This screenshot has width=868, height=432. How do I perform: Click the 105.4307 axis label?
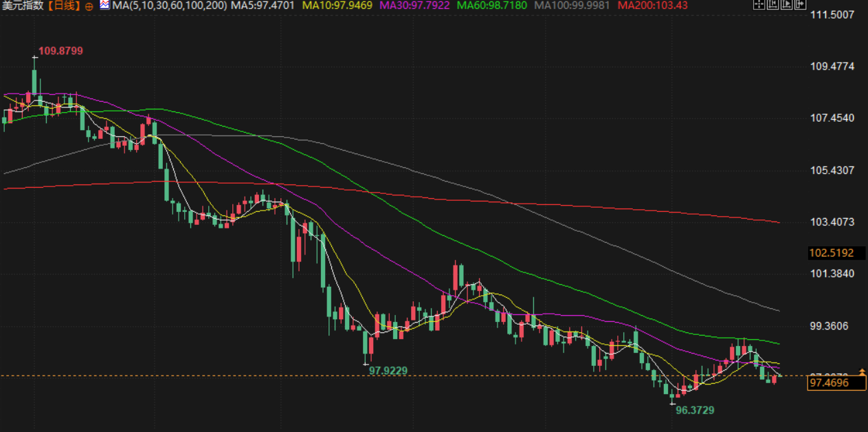click(832, 171)
